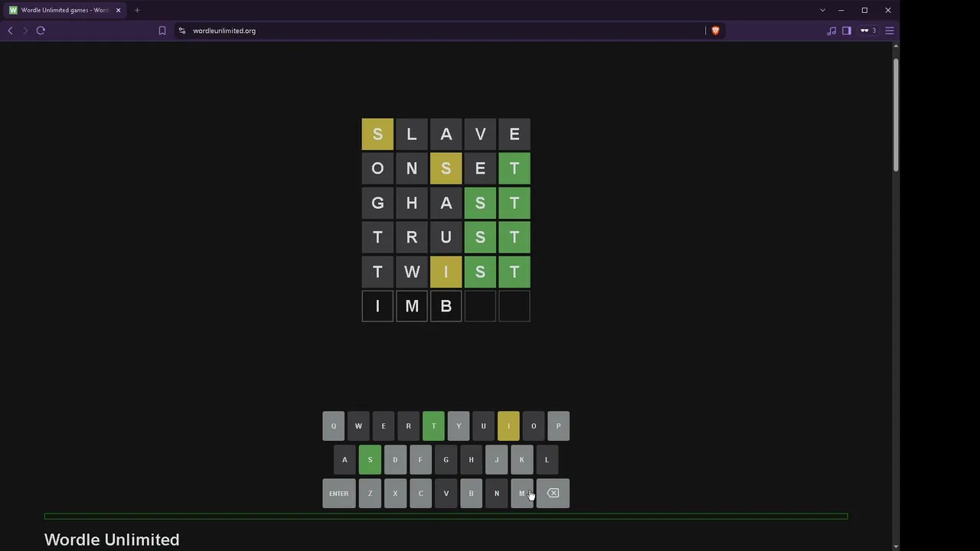
Task: Open a new browser tab
Action: (137, 10)
